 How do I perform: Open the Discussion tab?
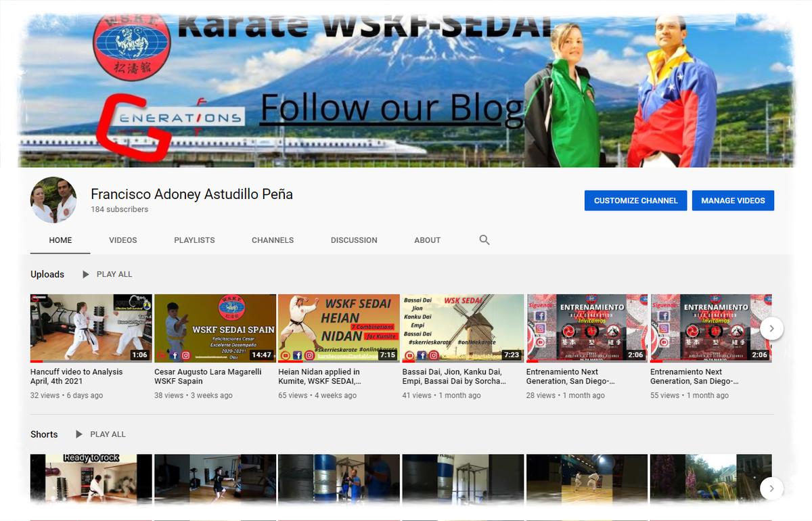click(x=354, y=240)
